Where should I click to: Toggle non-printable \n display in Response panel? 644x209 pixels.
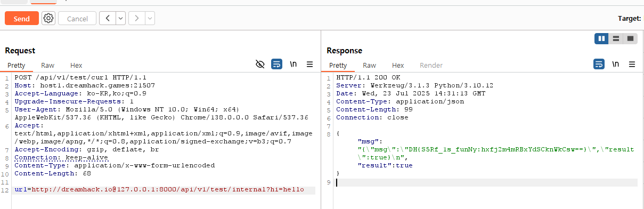coord(616,64)
